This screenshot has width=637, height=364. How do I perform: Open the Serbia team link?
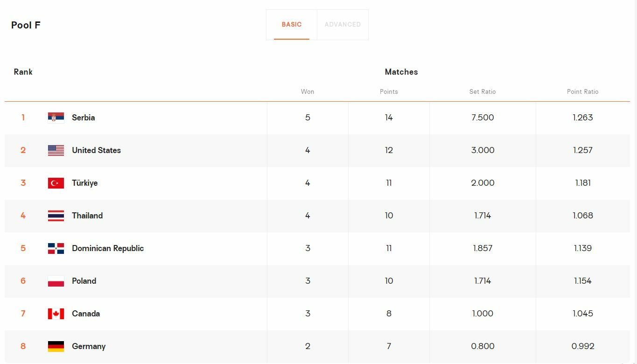click(x=83, y=118)
